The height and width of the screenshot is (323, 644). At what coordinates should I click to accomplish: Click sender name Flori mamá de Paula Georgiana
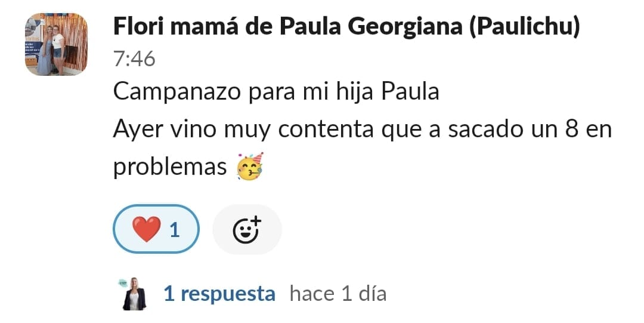pos(346,27)
